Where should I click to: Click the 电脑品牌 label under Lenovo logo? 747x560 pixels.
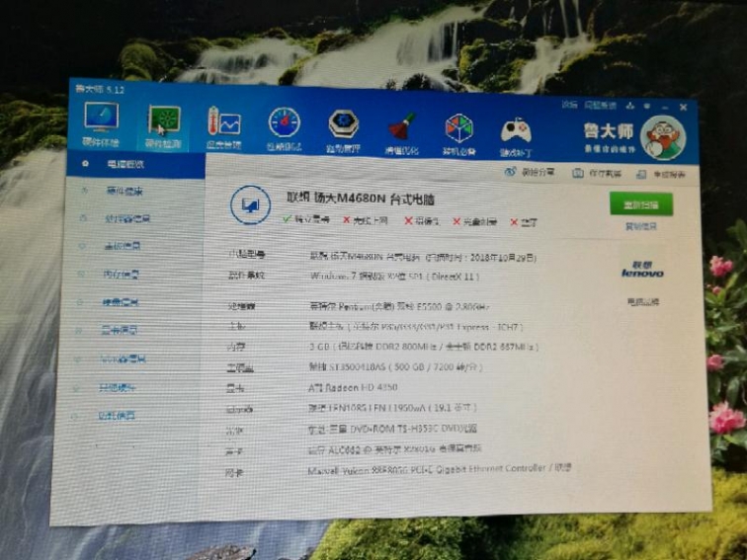[642, 301]
